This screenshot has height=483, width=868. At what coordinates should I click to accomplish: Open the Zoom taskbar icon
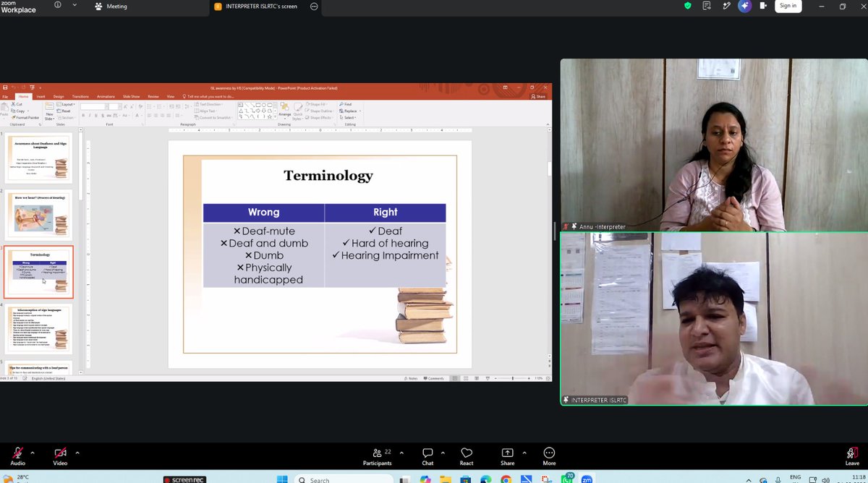click(x=587, y=479)
